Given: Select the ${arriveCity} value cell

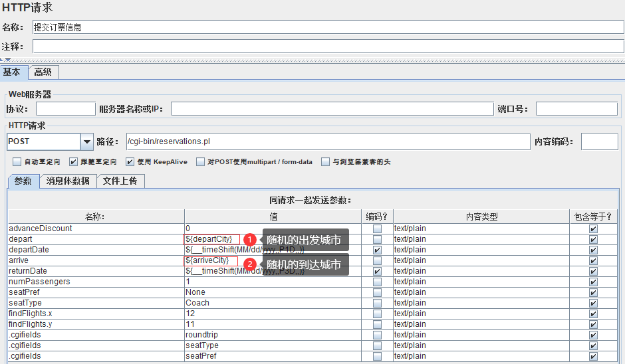Looking at the screenshot, I should tap(273, 260).
